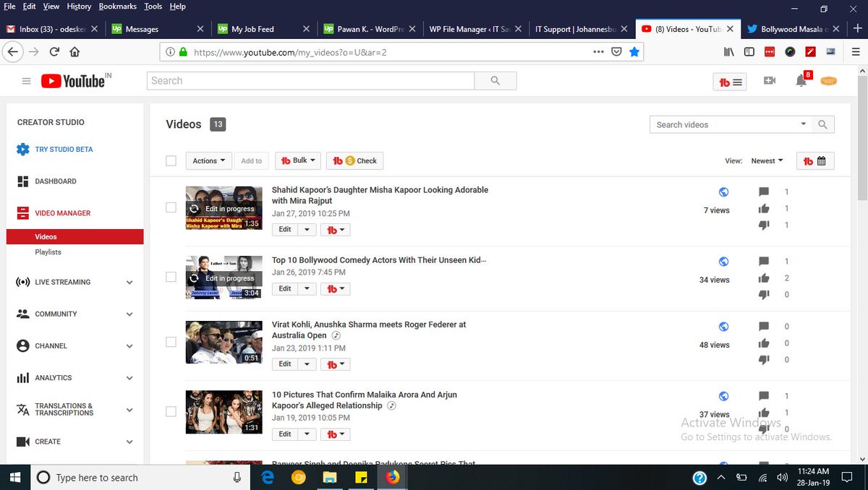Click the TubeBuddy Check button
868x490 pixels.
(x=355, y=160)
